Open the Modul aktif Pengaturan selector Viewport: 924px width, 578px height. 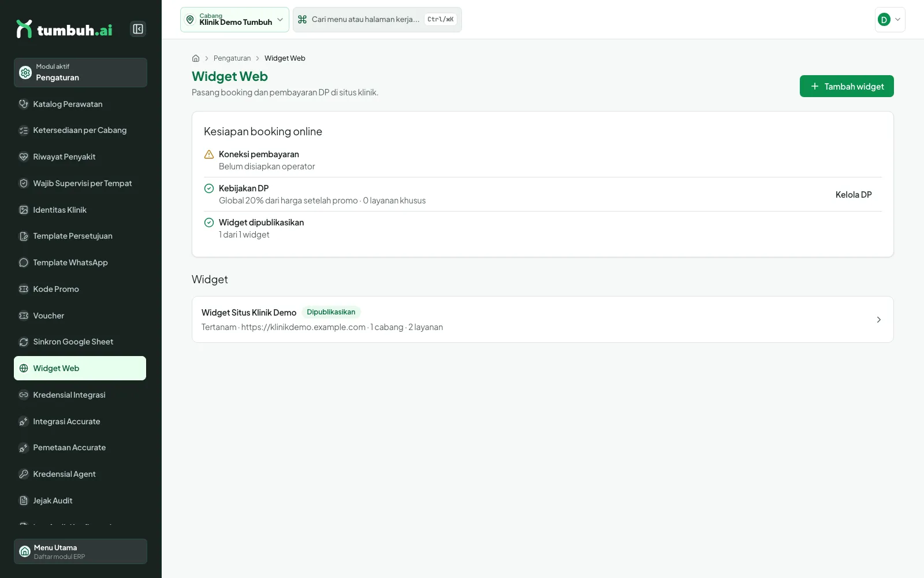pyautogui.click(x=80, y=72)
